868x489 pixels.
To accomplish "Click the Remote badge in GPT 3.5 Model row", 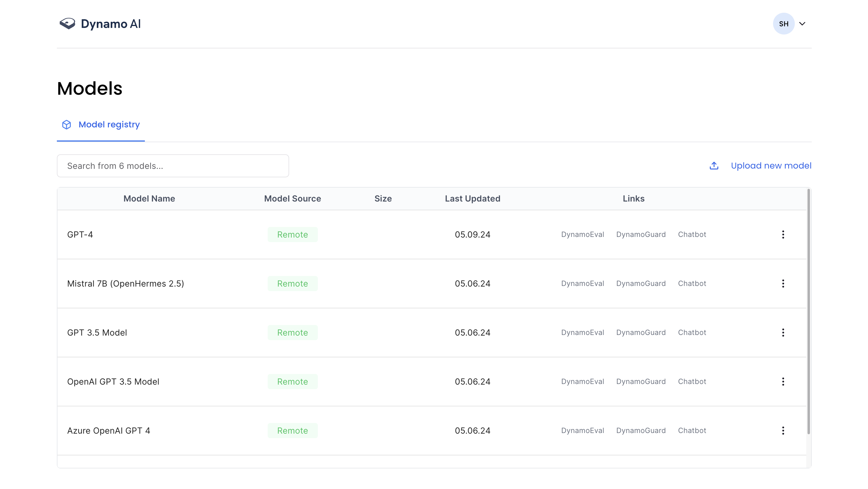I will (292, 333).
